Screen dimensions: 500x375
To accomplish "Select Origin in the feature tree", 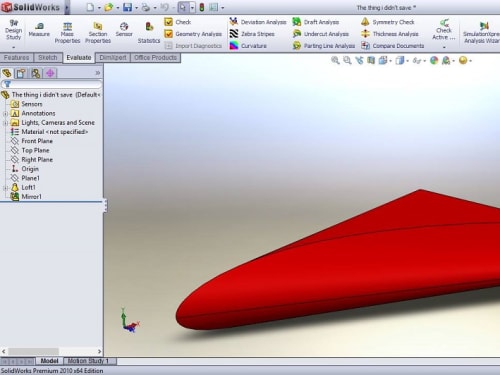I will tap(30, 169).
